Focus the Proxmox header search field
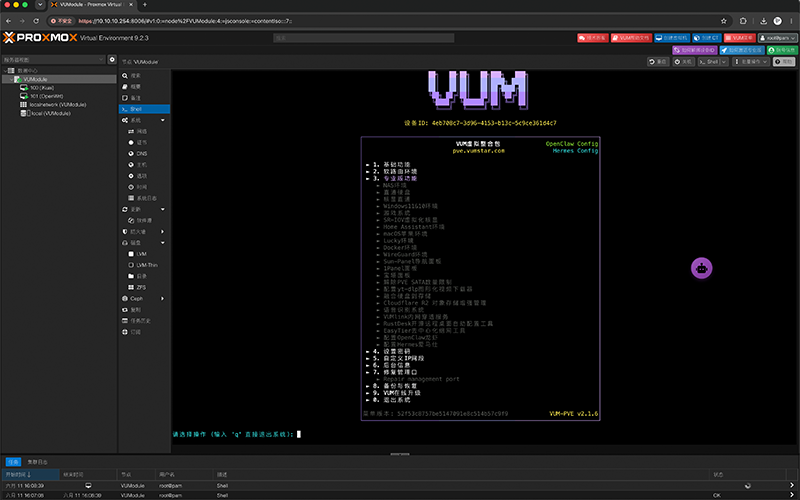800x500 pixels. (x=363, y=38)
